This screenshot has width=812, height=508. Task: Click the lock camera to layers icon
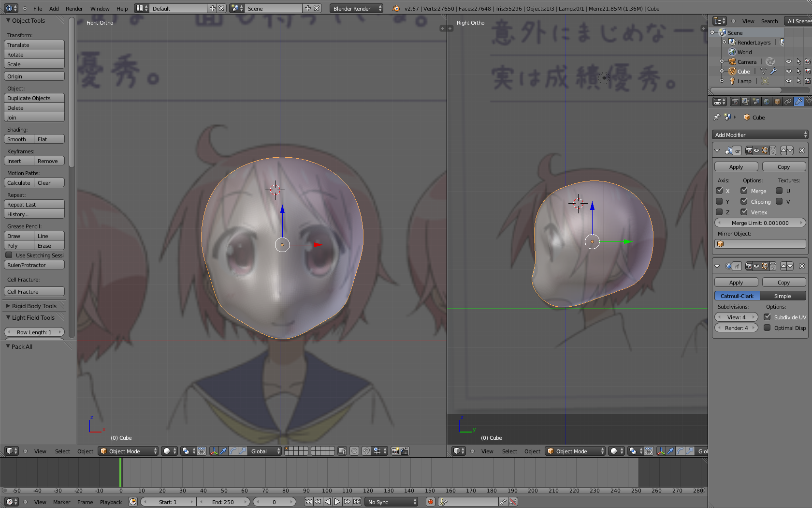click(342, 451)
